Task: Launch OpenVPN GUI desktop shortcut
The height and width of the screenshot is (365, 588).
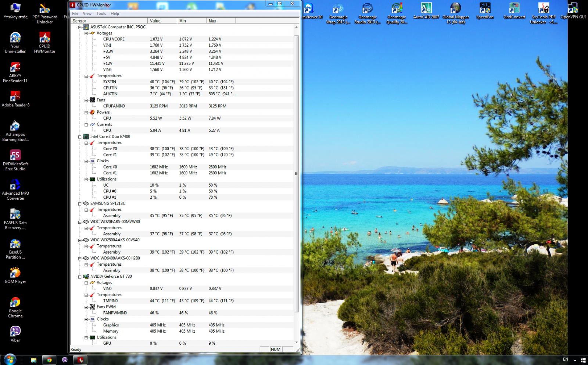Action: (x=573, y=11)
